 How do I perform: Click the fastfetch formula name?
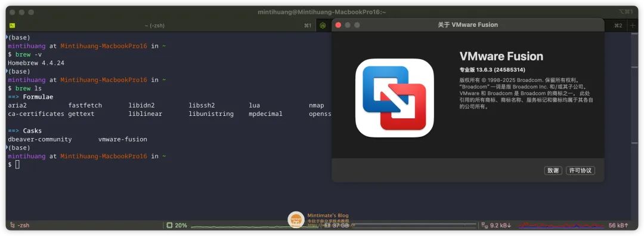click(85, 105)
